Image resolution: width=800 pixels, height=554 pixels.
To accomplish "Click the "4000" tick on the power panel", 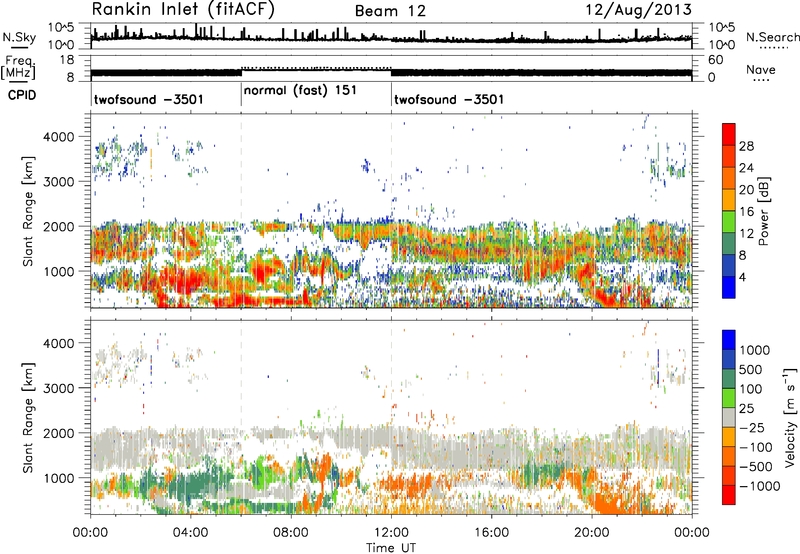I will point(59,137).
